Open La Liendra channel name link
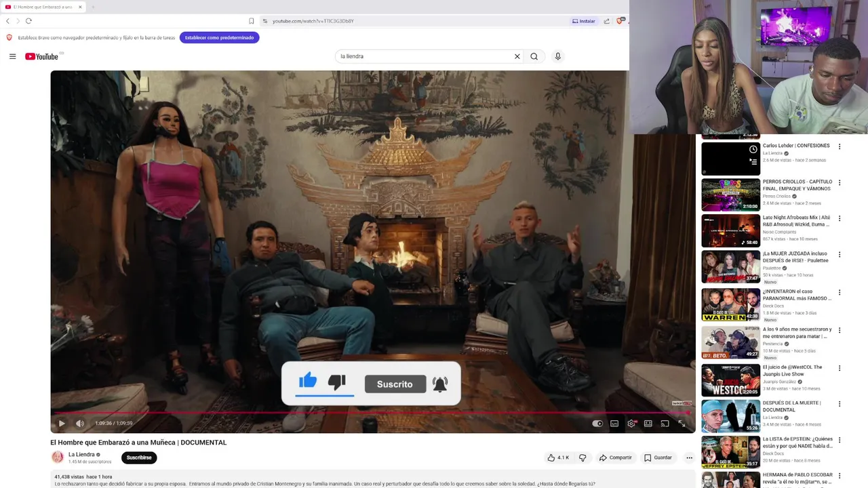The width and height of the screenshot is (868, 488). coord(81,455)
